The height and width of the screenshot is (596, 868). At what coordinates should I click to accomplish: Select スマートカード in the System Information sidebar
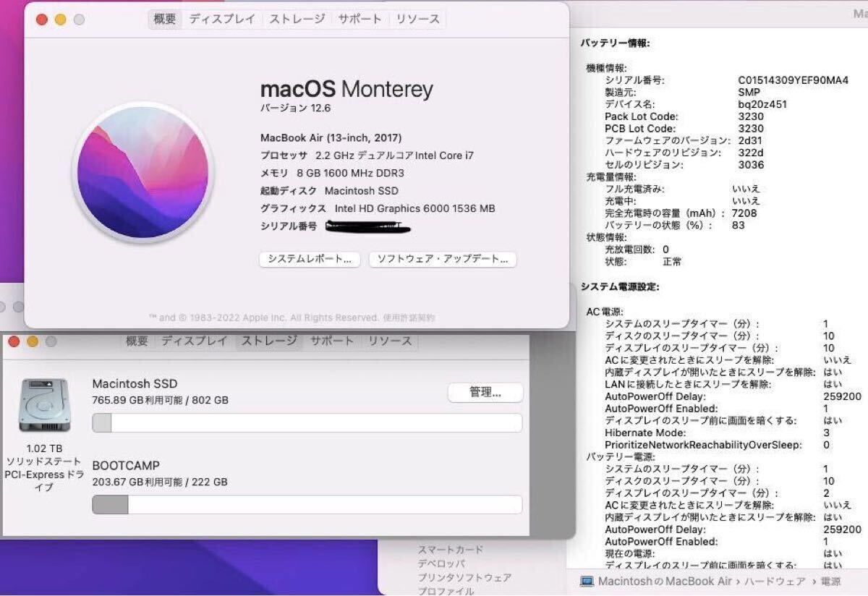pos(451,550)
